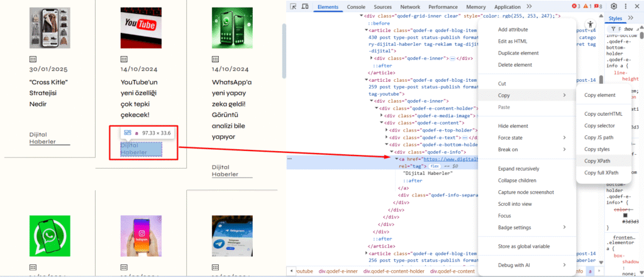Image resolution: width=644 pixels, height=277 pixels.
Task: Click the #3d3d3d color swatch
Action: pyautogui.click(x=625, y=215)
